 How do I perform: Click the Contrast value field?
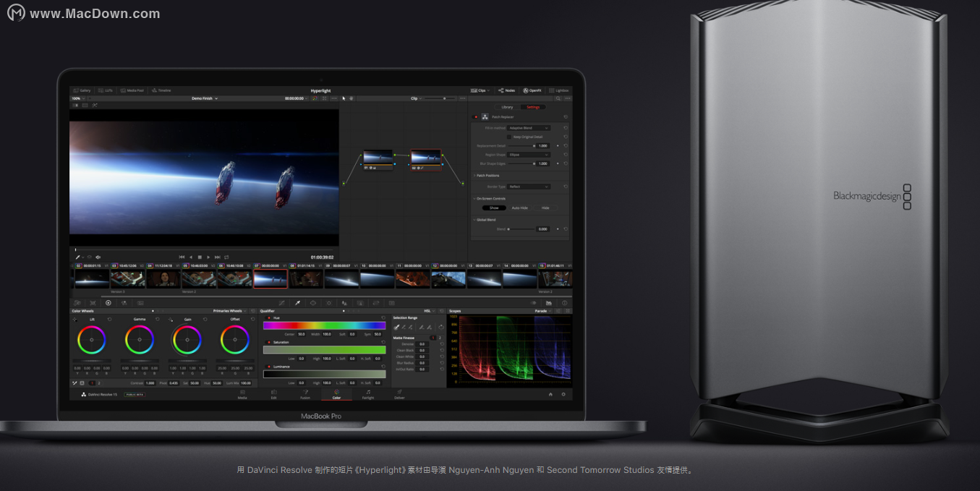click(x=150, y=383)
